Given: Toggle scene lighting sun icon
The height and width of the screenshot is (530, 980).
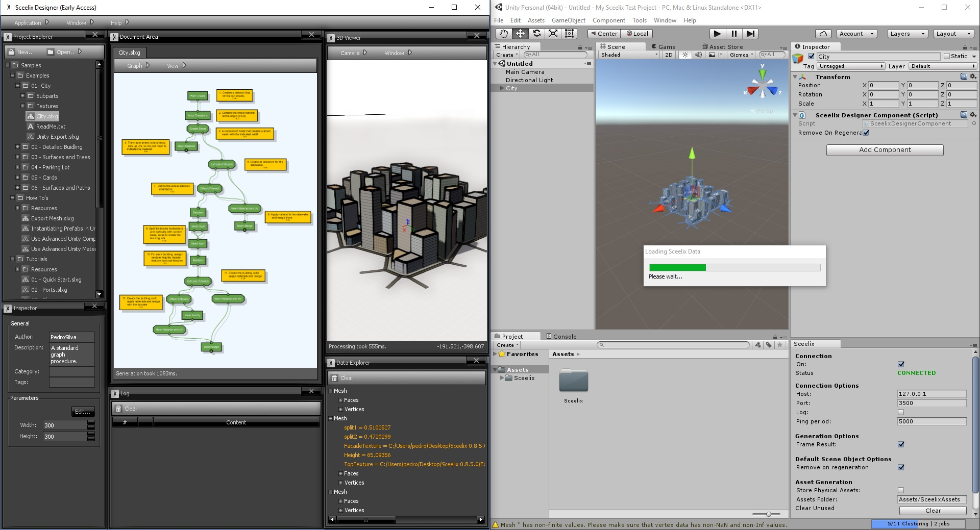Looking at the screenshot, I should 685,55.
